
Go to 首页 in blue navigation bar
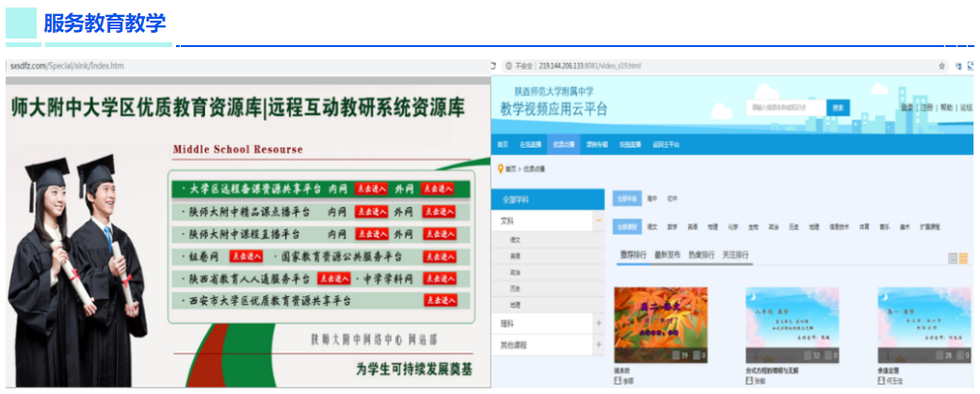click(503, 144)
